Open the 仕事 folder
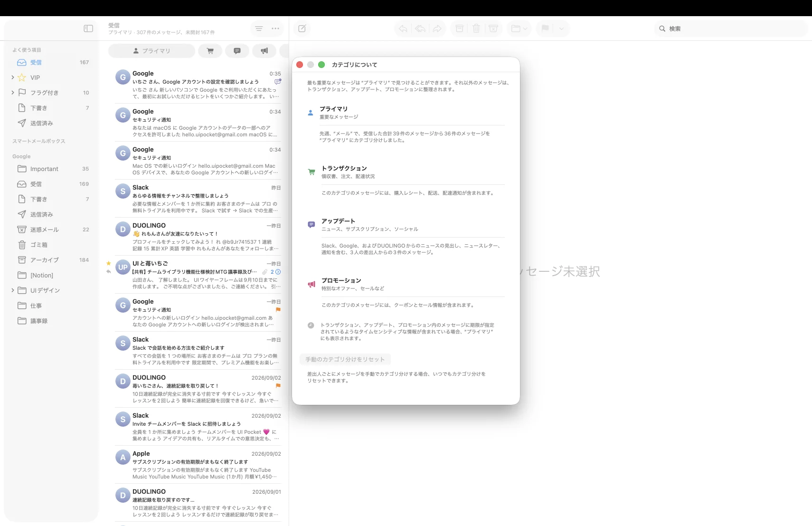This screenshot has width=812, height=526. coord(51,306)
